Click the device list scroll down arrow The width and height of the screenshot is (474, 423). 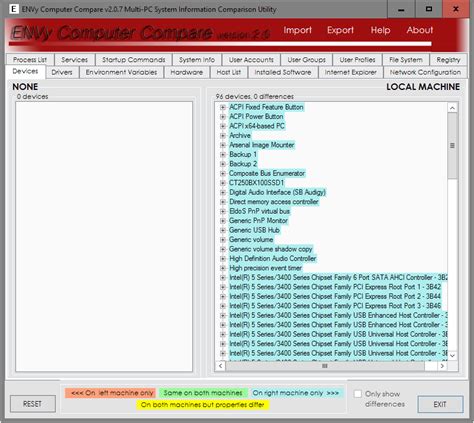[x=452, y=356]
